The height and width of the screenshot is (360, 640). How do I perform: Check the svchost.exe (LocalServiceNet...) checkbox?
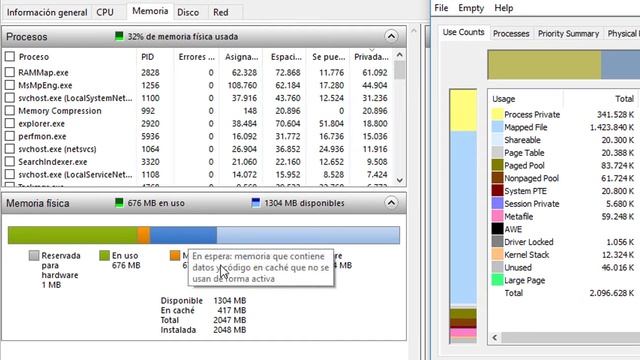[x=10, y=174]
